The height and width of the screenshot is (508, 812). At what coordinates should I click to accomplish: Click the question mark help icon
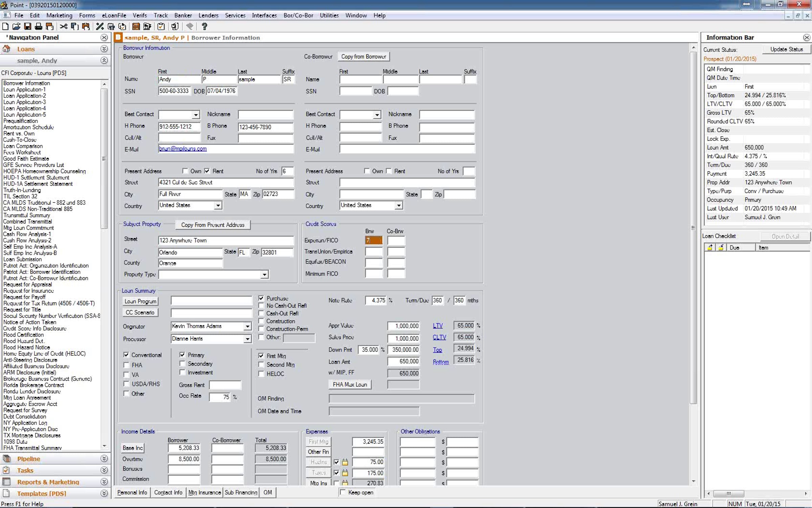(x=204, y=26)
